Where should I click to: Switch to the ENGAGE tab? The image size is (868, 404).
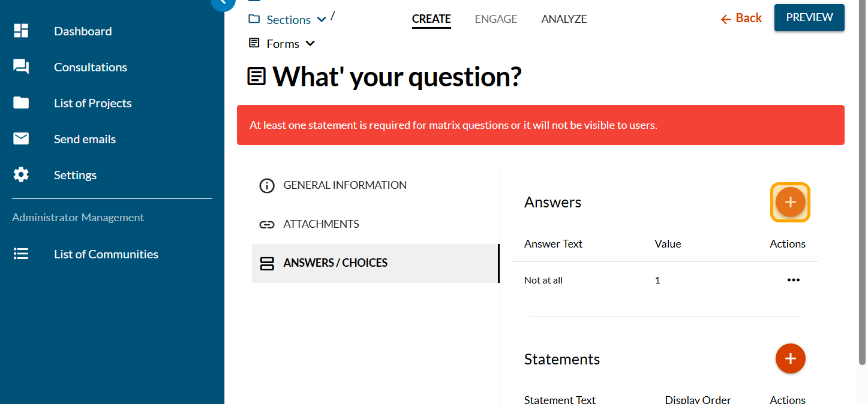coord(495,19)
